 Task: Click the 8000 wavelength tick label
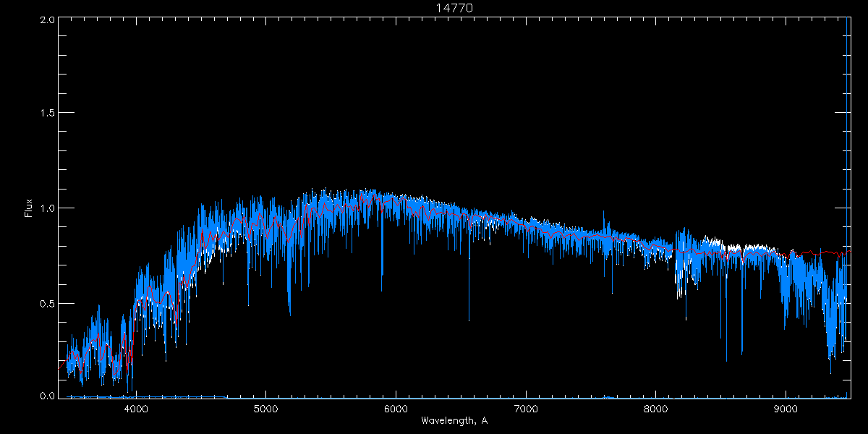click(656, 409)
